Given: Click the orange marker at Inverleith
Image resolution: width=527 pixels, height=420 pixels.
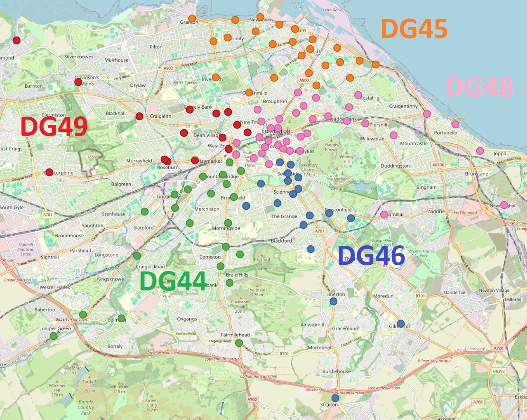Looking at the screenshot, I should pyautogui.click(x=216, y=77).
